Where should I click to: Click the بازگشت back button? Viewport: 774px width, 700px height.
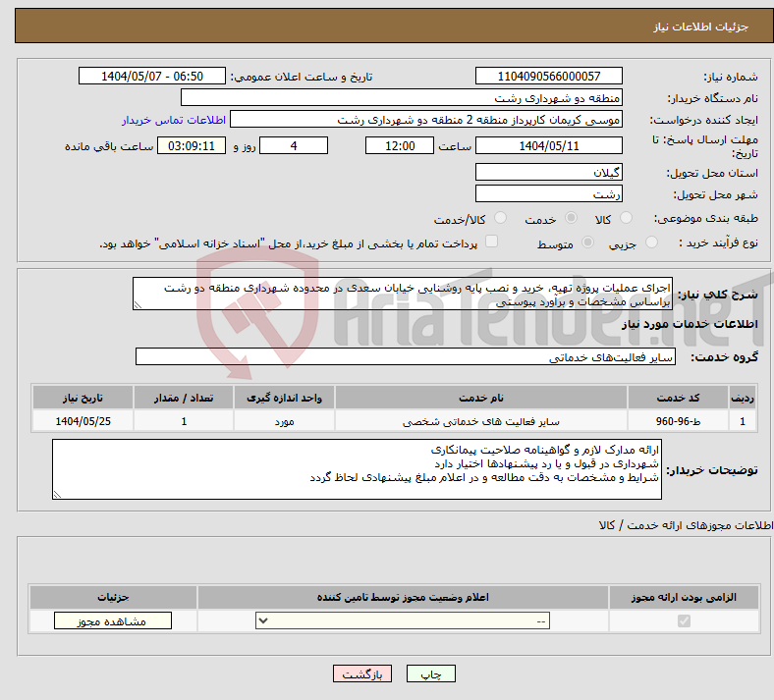(362, 673)
